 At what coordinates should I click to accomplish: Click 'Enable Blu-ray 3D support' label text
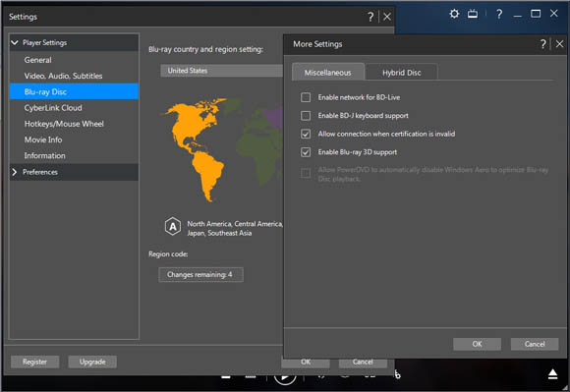358,152
